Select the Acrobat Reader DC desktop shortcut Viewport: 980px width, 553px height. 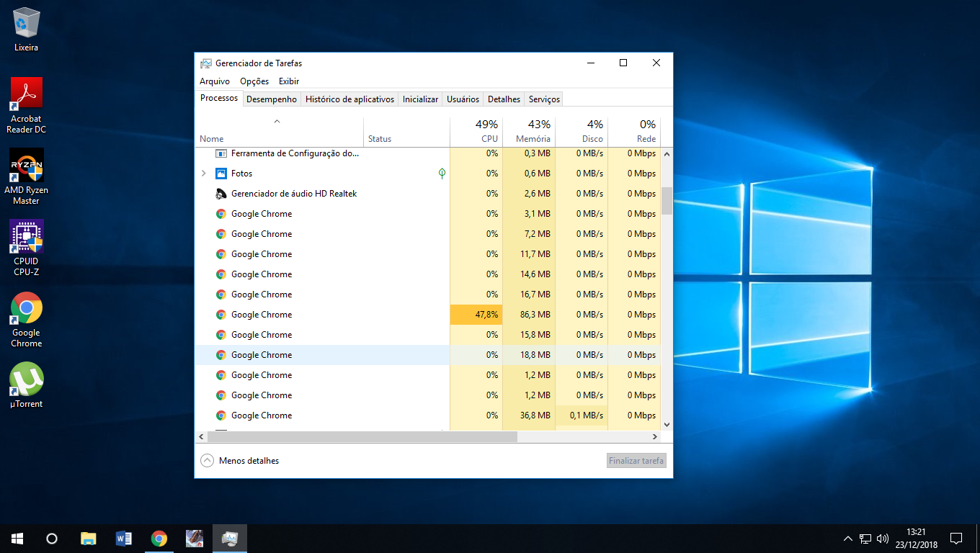[27, 105]
